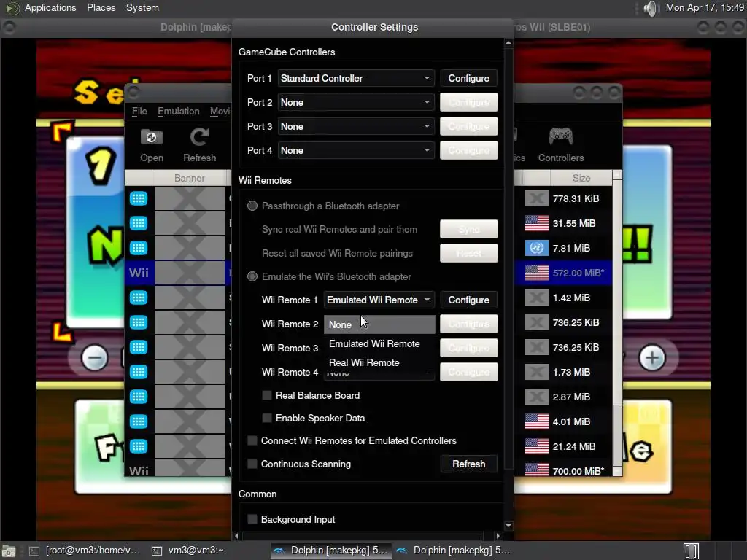Open Port 4 controller dropdown
Screen dimensions: 747x560
pyautogui.click(x=356, y=150)
